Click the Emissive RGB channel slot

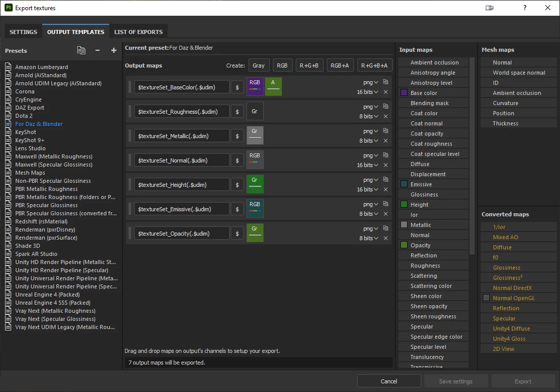pyautogui.click(x=255, y=209)
